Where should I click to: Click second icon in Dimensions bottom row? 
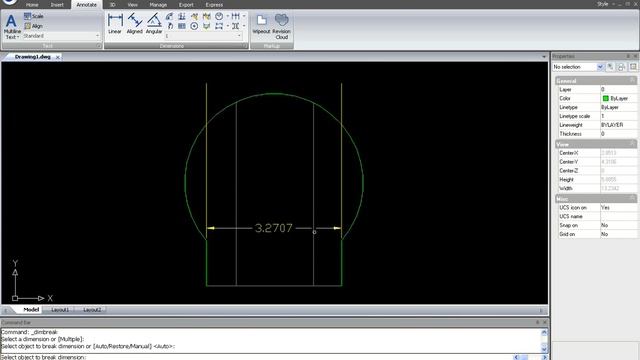182,26
